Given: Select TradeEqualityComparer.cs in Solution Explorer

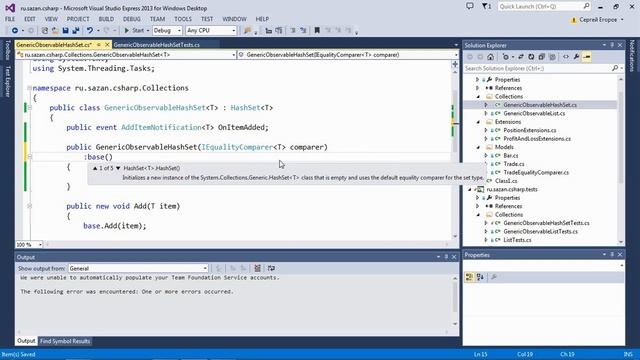Looking at the screenshot, I should click(536, 173).
